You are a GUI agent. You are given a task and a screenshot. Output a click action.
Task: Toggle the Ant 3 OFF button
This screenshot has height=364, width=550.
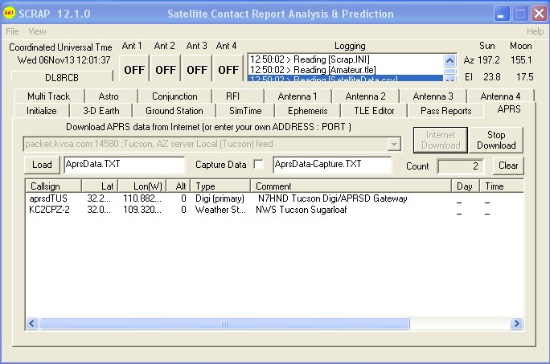click(196, 69)
